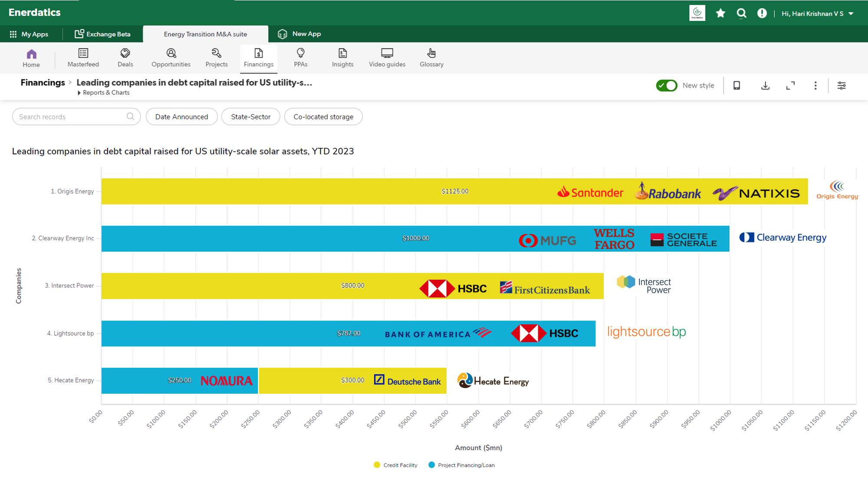Expand chart to fullscreen icon
868x477 pixels.
(790, 86)
